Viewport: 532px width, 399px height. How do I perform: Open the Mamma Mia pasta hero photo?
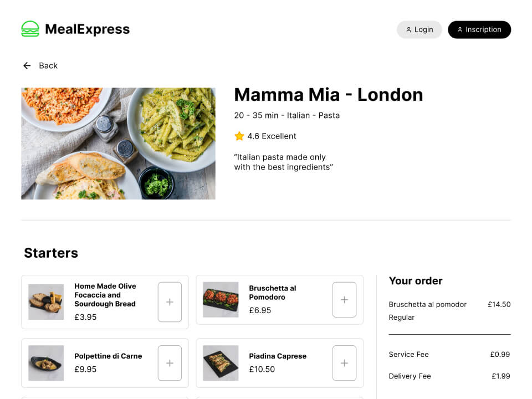click(x=118, y=144)
